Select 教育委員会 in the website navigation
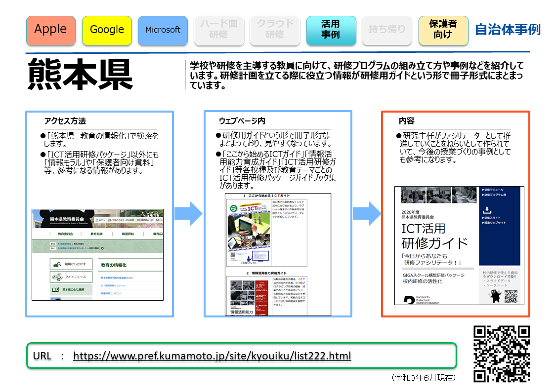This screenshot has width=555, height=392. [65, 234]
